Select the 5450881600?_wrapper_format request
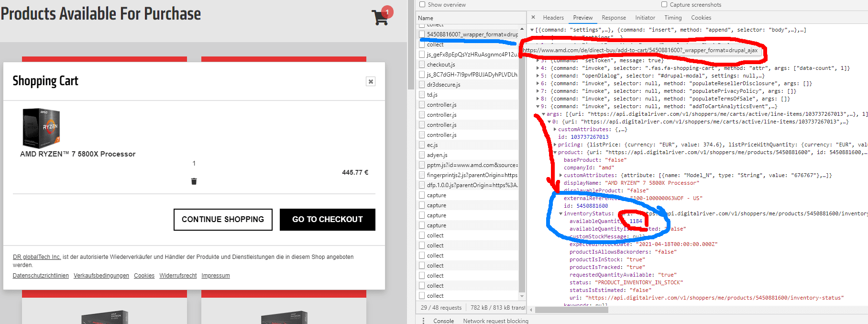This screenshot has width=868, height=324. click(468, 34)
